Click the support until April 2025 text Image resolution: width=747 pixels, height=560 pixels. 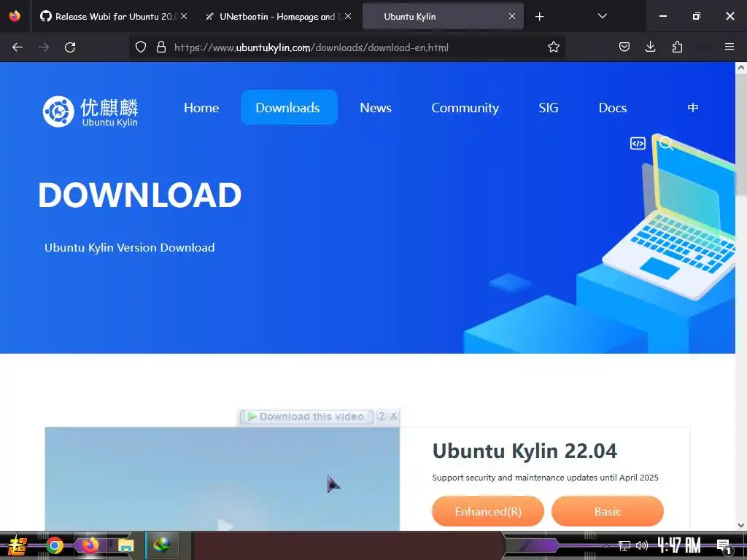pos(545,478)
